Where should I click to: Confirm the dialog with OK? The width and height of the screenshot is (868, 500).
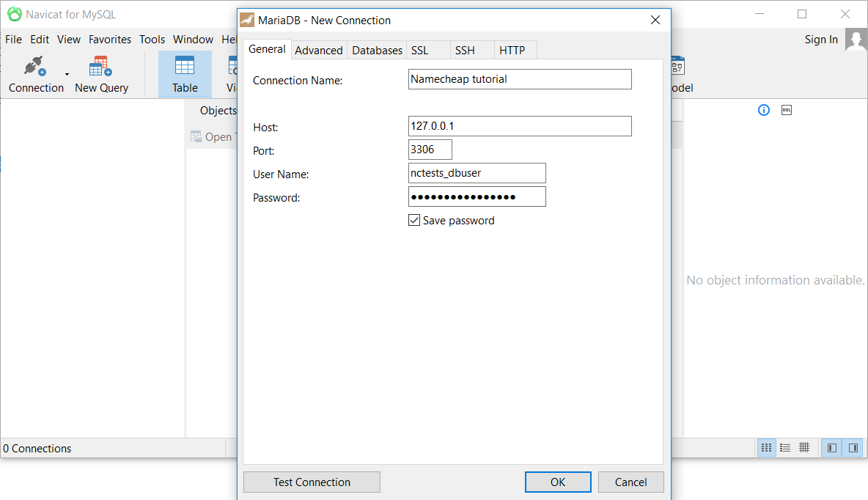click(558, 482)
